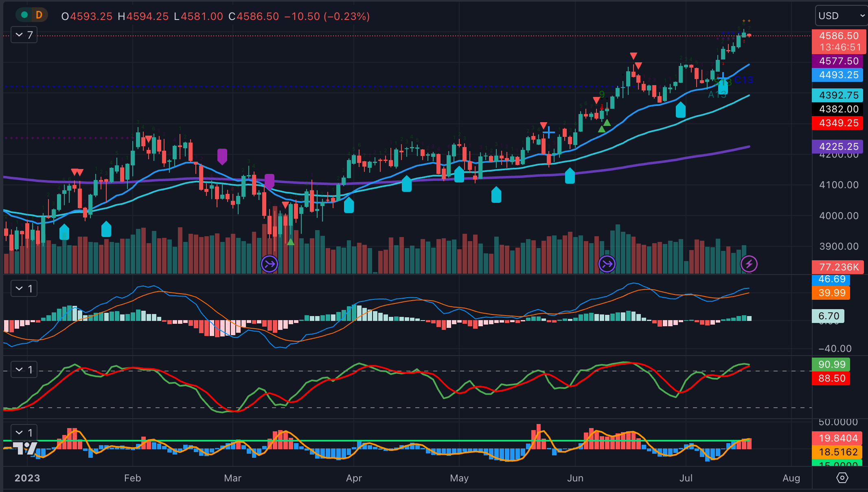
Task: Click the cyan buy marker in late January
Action: click(x=106, y=229)
